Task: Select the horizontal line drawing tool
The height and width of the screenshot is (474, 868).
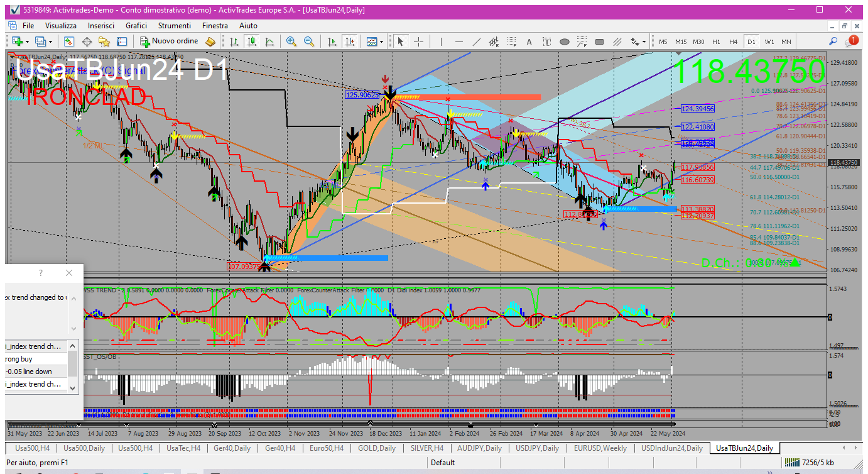Action: pyautogui.click(x=459, y=41)
